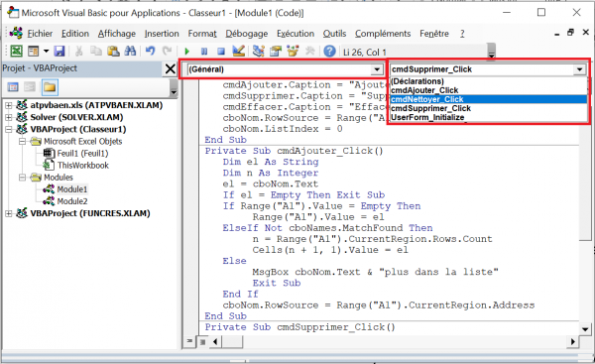The image size is (595, 364).
Task: Expand the Solver (SOLVER.XLAM) project
Action: [8, 117]
